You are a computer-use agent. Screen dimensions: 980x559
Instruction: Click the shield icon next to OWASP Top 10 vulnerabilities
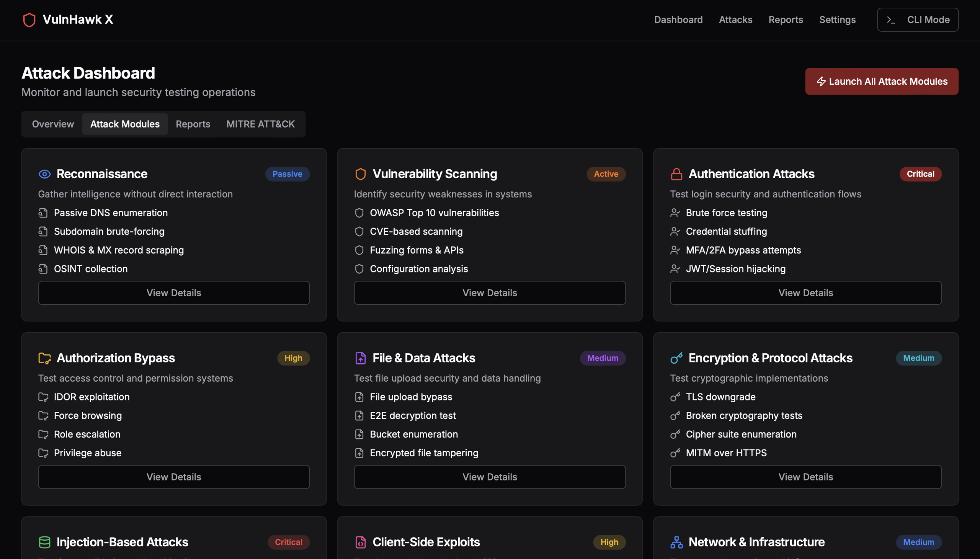pos(359,213)
